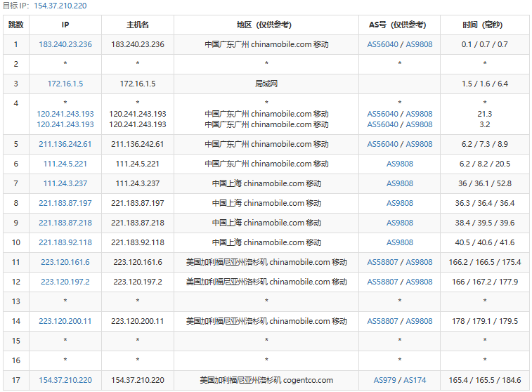Open AS174 link in hop 17 row
532x392 pixels.
pyautogui.click(x=415, y=380)
